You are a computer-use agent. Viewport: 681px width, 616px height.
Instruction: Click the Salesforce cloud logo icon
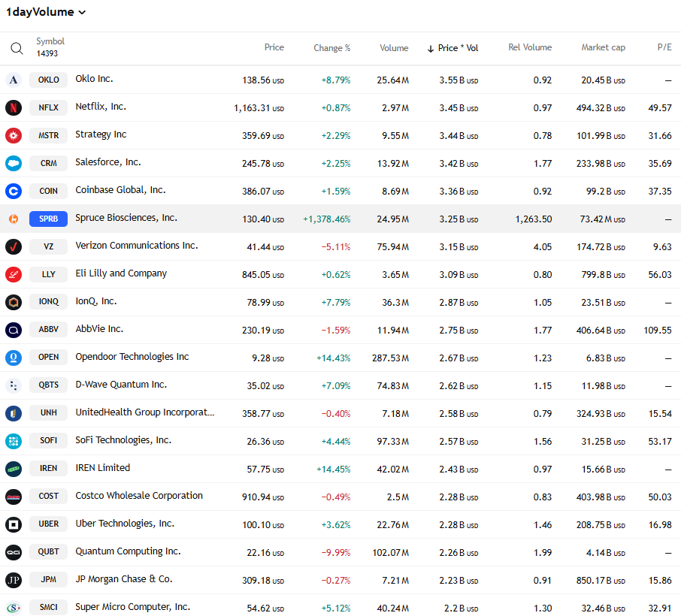point(14,163)
